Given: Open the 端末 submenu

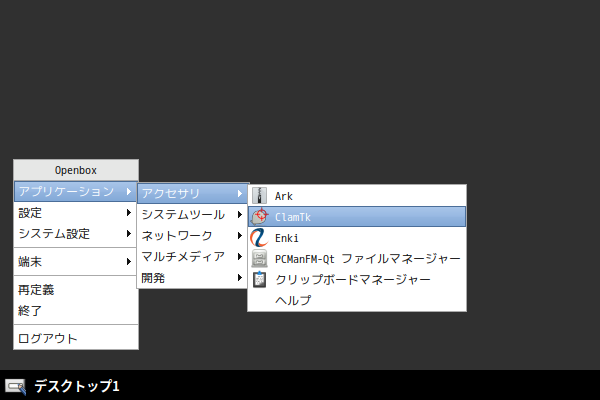Looking at the screenshot, I should pyautogui.click(x=75, y=262).
